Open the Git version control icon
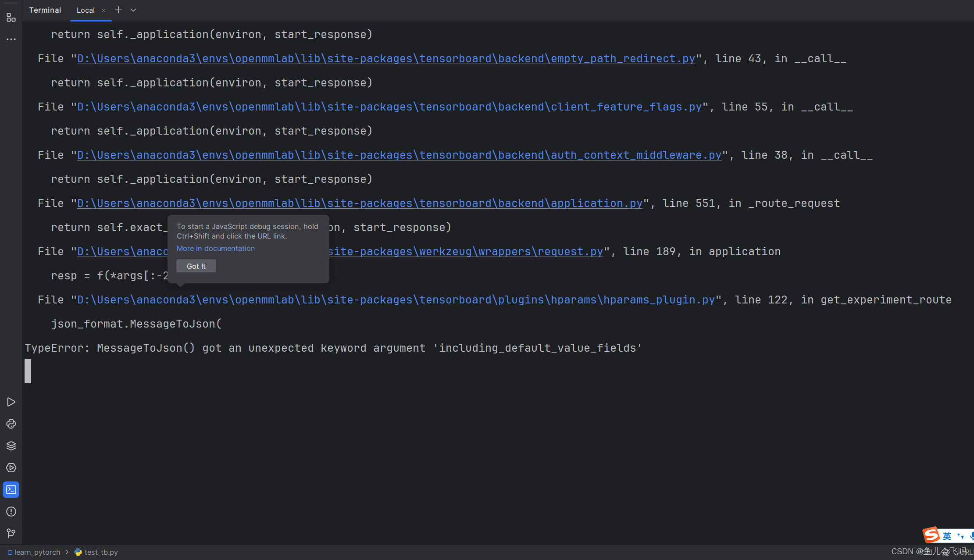The width and height of the screenshot is (974, 560). pyautogui.click(x=11, y=533)
